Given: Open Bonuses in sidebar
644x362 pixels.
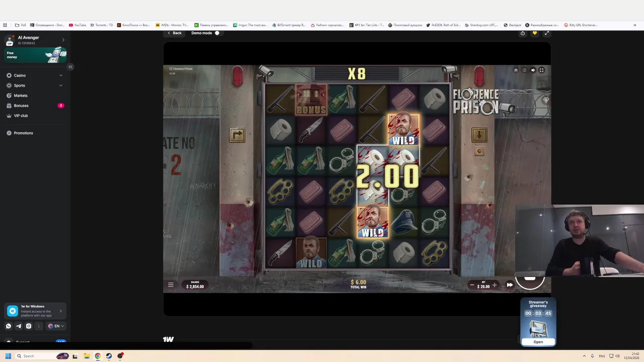Looking at the screenshot, I should point(21,106).
